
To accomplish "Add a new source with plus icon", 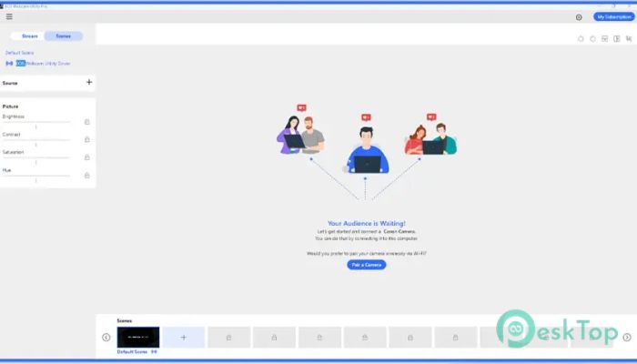I will [x=89, y=83].
